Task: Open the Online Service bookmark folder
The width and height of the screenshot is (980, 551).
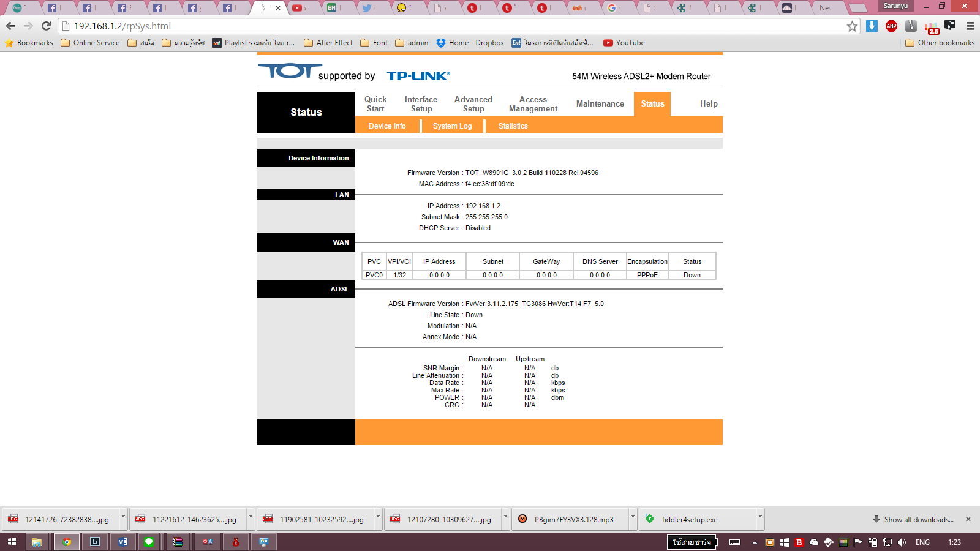Action: click(x=90, y=43)
